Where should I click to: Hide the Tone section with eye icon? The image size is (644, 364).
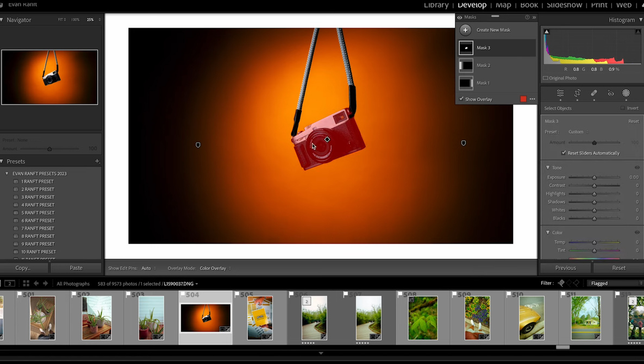click(x=637, y=168)
